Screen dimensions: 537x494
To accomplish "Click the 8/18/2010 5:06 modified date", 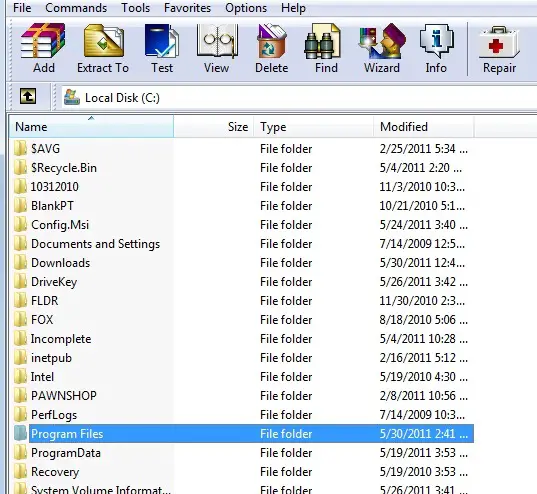I will click(423, 320).
